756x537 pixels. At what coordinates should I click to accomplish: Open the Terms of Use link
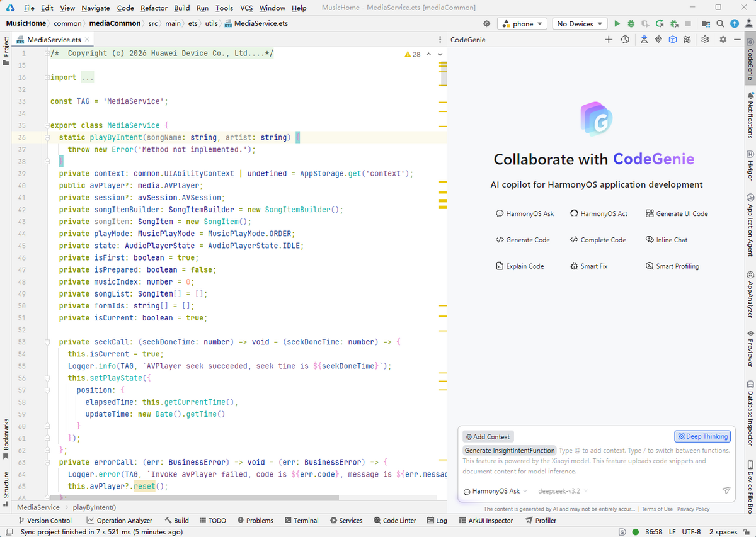pyautogui.click(x=657, y=509)
